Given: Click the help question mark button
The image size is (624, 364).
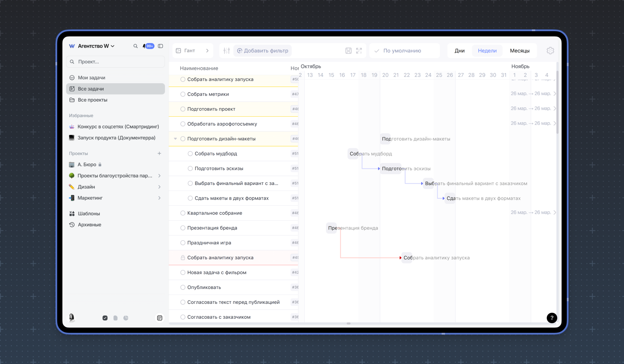Looking at the screenshot, I should coord(552,318).
